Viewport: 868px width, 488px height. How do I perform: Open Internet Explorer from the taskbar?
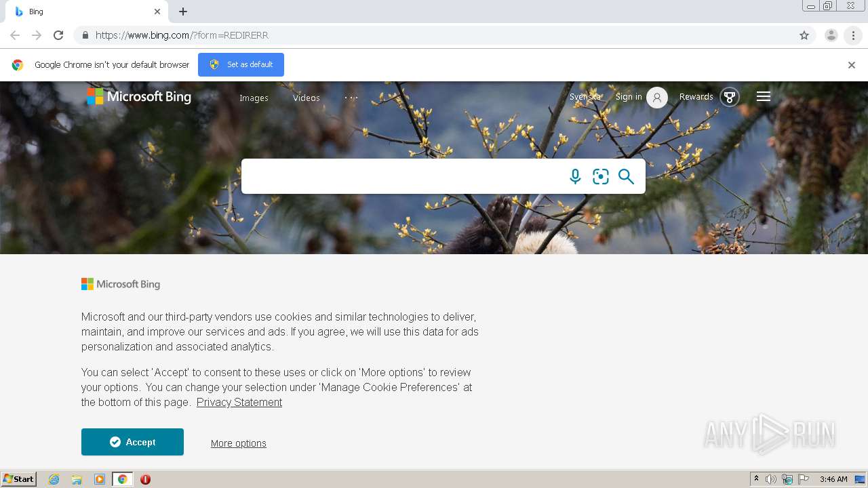pos(54,479)
